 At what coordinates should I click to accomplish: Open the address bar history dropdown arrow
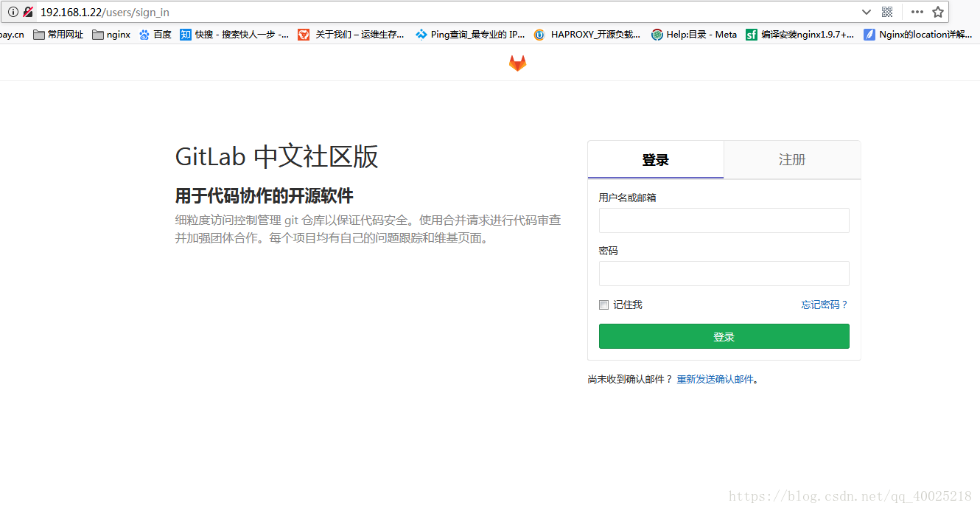(x=867, y=12)
